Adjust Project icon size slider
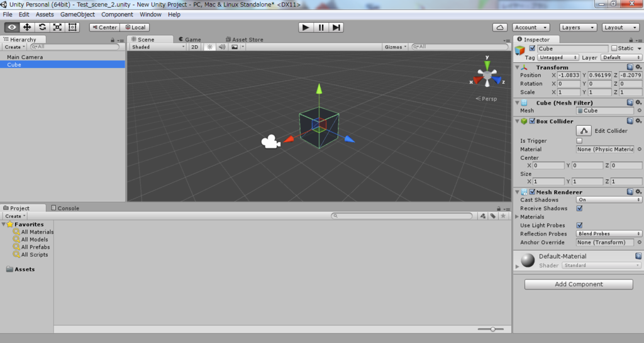This screenshot has width=644, height=343. pos(492,329)
